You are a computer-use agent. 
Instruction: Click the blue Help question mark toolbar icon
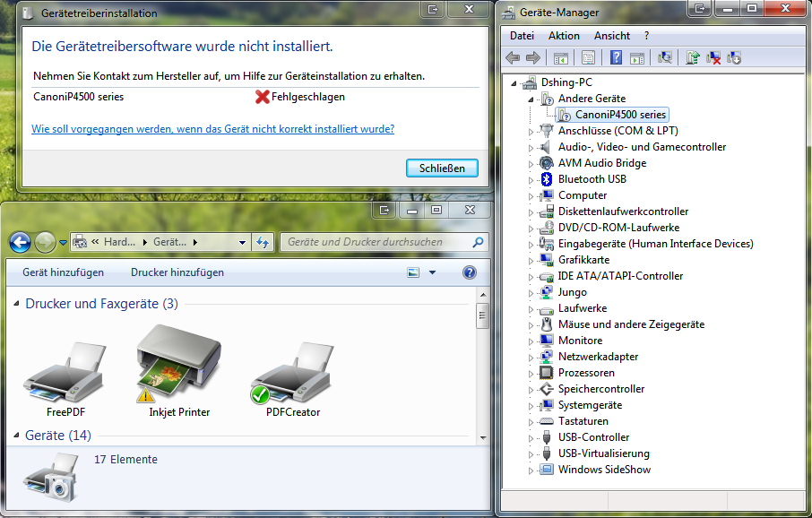pos(616,57)
